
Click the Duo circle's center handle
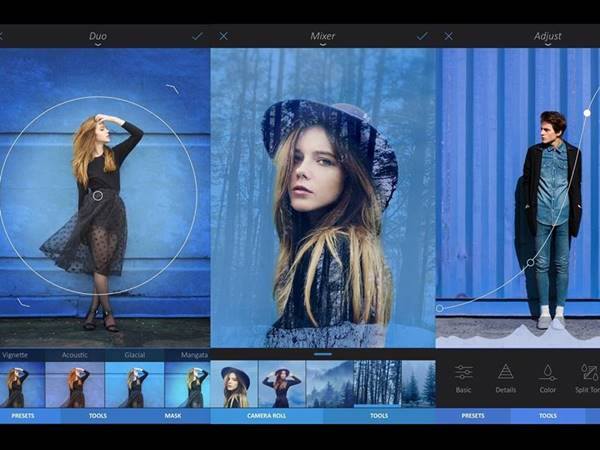point(98,195)
